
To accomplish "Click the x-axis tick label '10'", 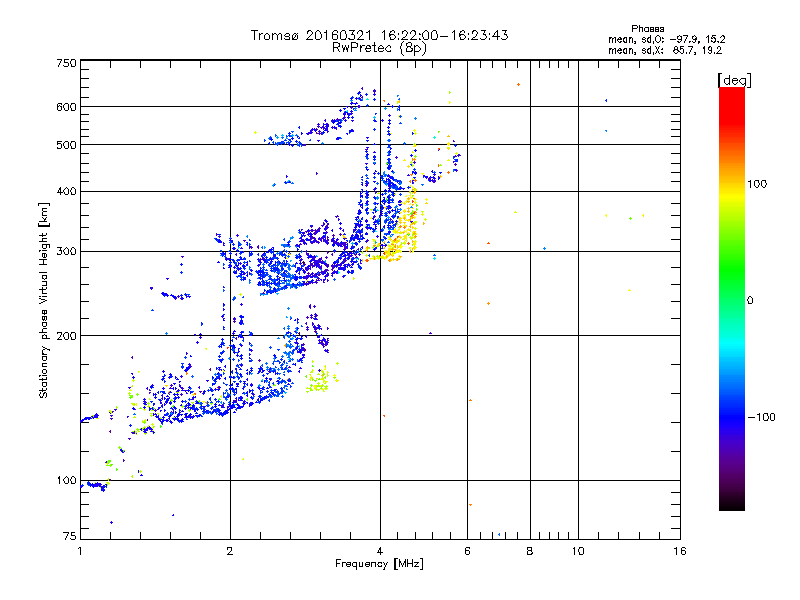I will click(x=578, y=551).
